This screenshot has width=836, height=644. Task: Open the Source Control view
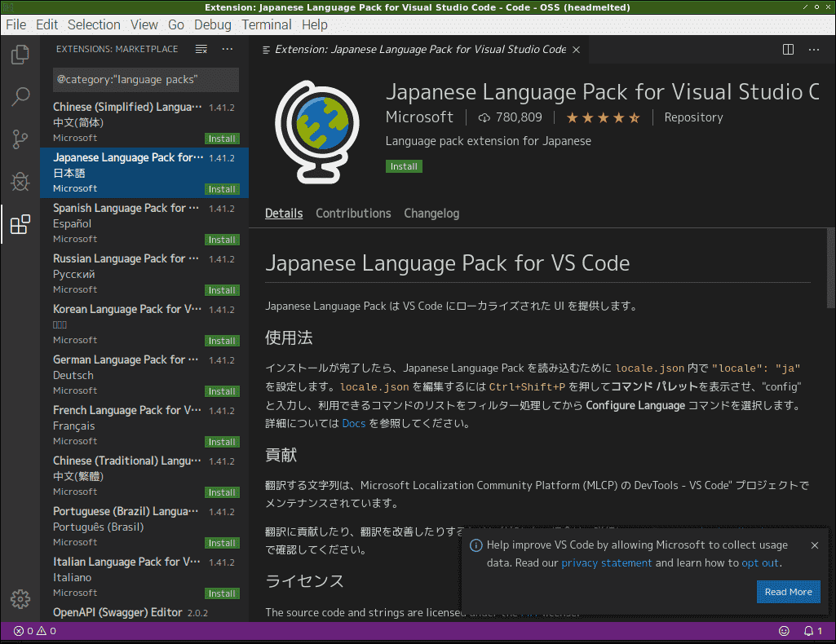click(x=20, y=139)
